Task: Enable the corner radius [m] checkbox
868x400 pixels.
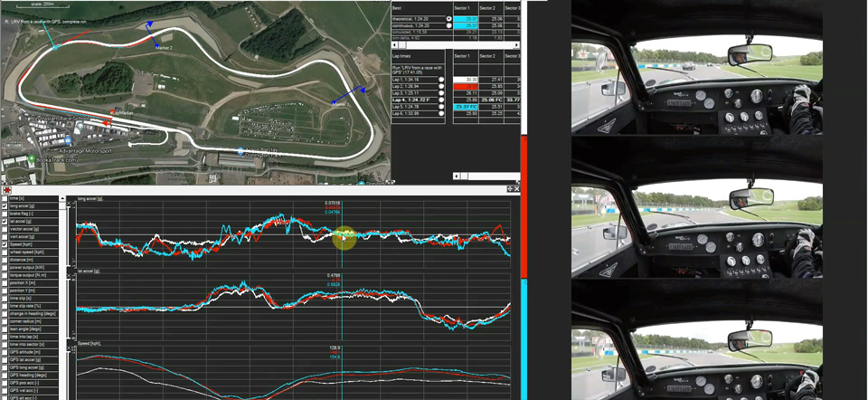Action: pyautogui.click(x=5, y=321)
